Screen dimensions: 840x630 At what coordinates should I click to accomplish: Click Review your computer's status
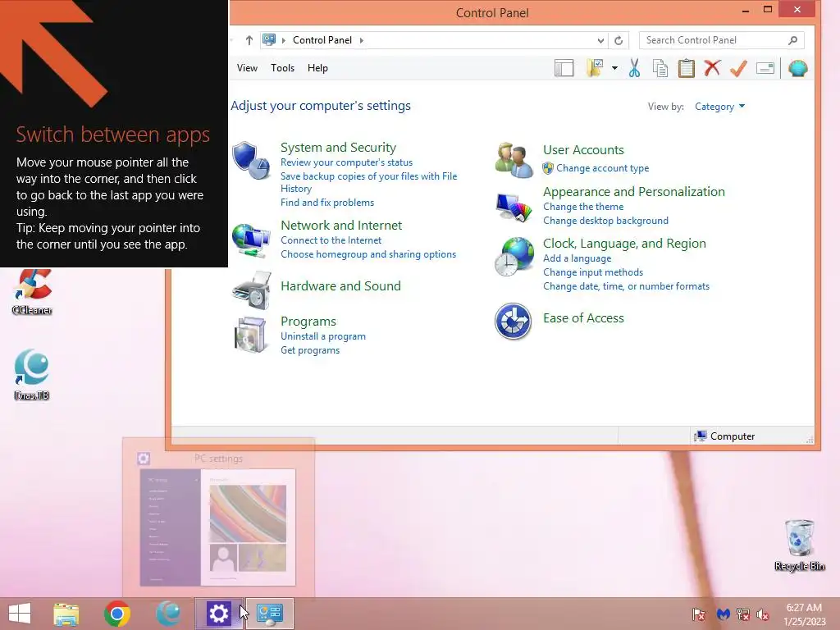tap(346, 162)
